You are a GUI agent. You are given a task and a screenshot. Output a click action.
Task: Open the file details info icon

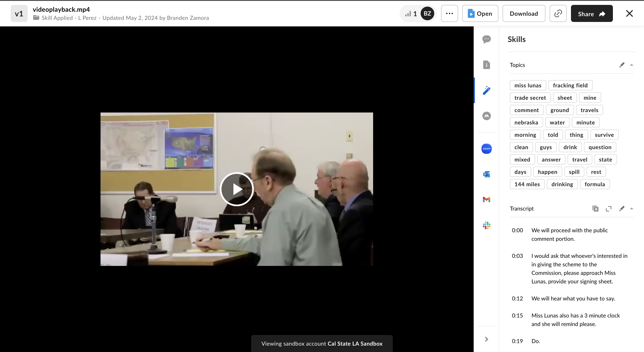(486, 65)
